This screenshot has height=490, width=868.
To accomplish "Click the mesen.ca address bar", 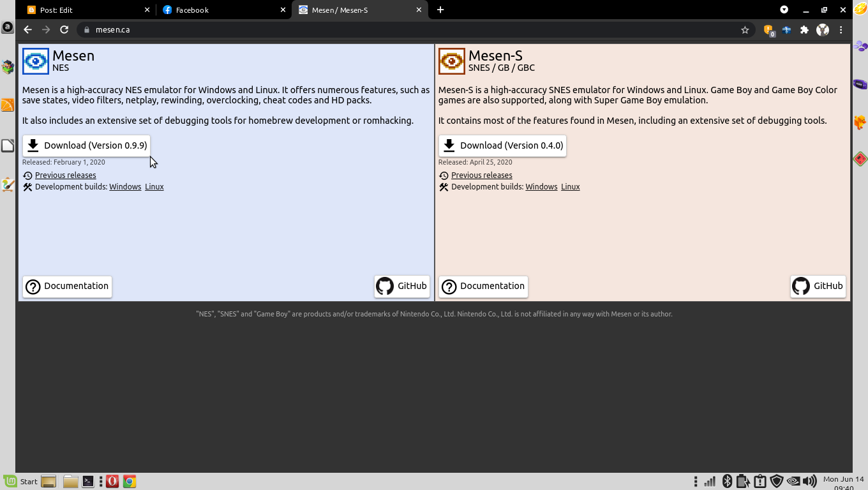I will (416, 29).
